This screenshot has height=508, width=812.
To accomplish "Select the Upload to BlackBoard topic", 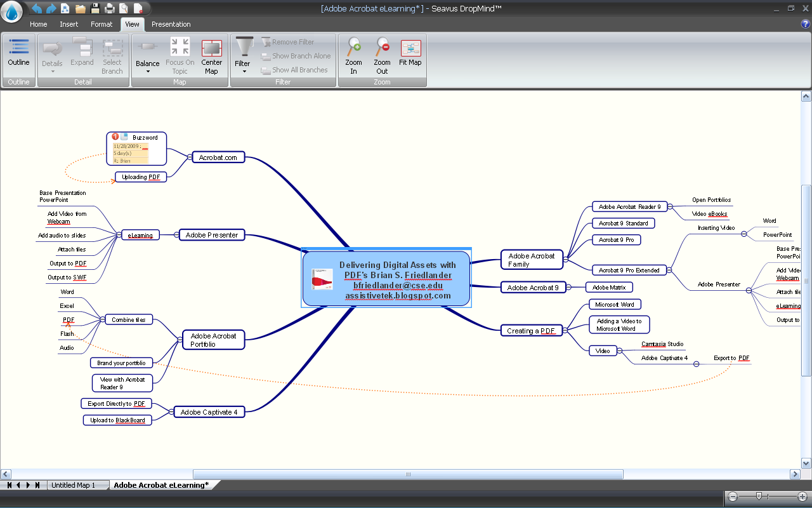I will (x=117, y=420).
